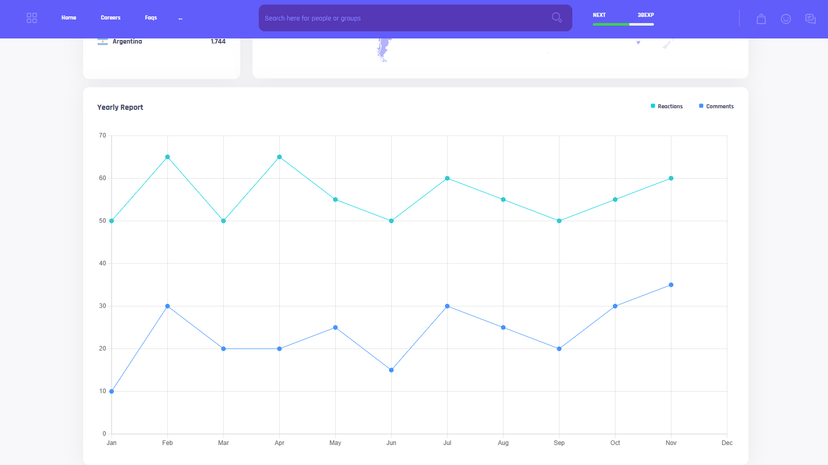The width and height of the screenshot is (828, 465).
Task: Toggle the Reactions legend series
Action: (x=666, y=106)
